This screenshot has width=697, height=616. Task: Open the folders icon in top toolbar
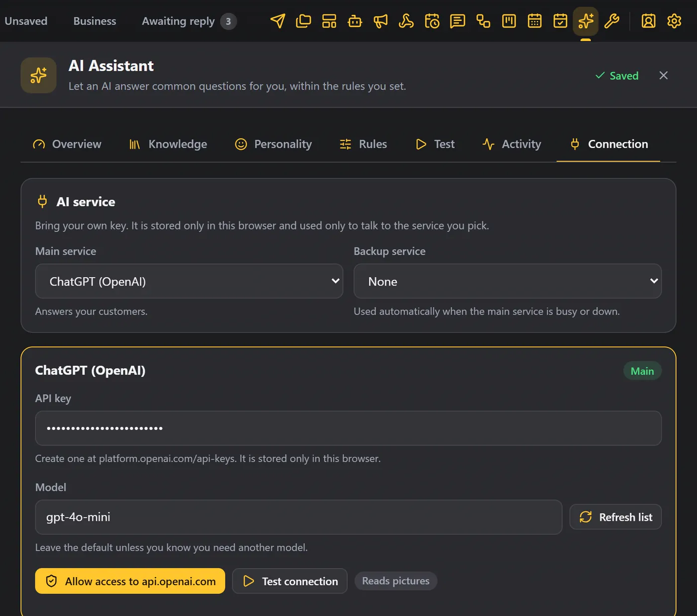click(303, 21)
